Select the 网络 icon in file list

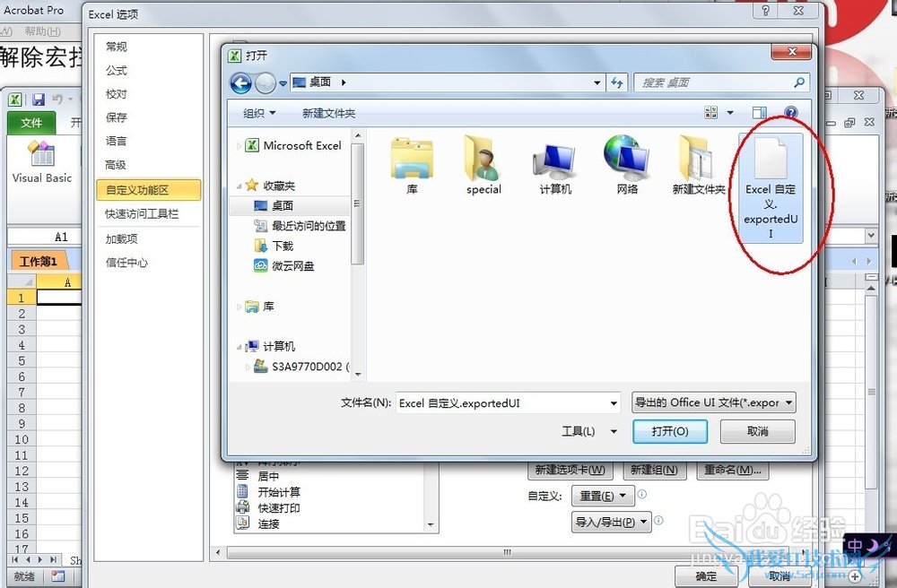(x=627, y=166)
